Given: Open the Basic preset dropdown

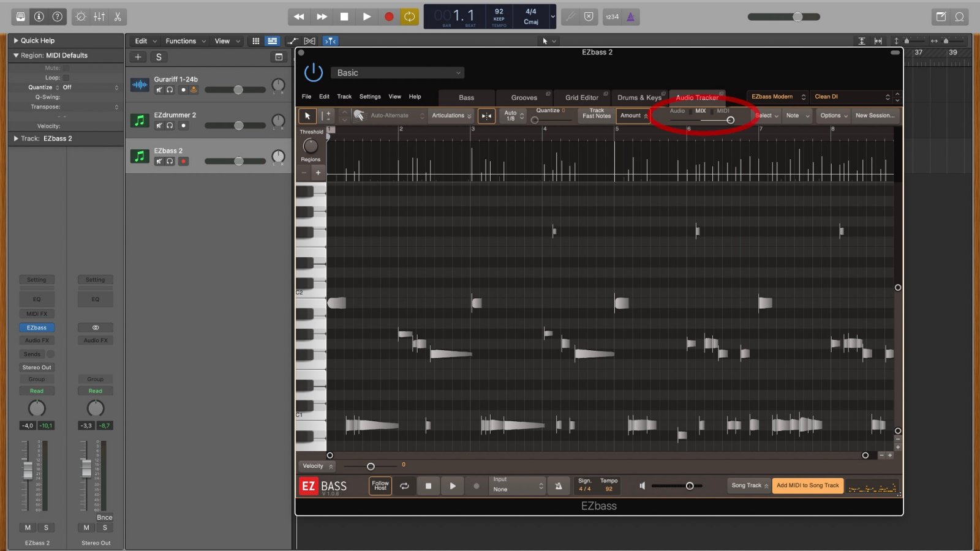Looking at the screenshot, I should click(398, 73).
